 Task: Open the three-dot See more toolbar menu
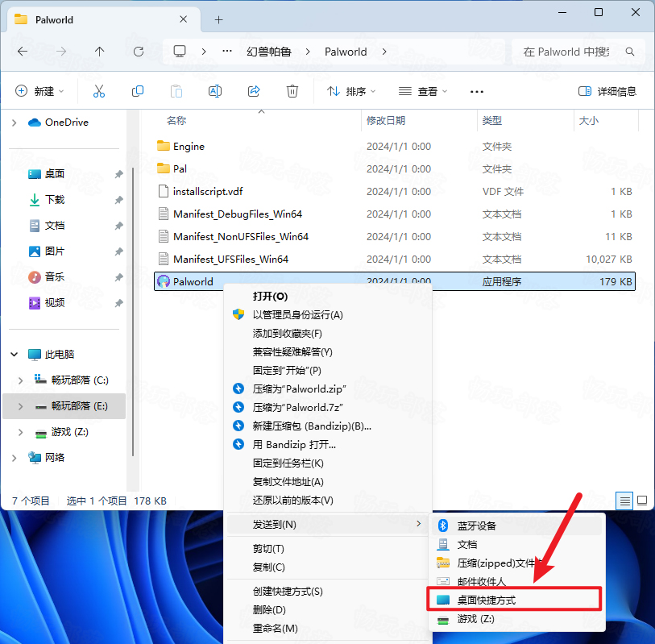pos(477,92)
